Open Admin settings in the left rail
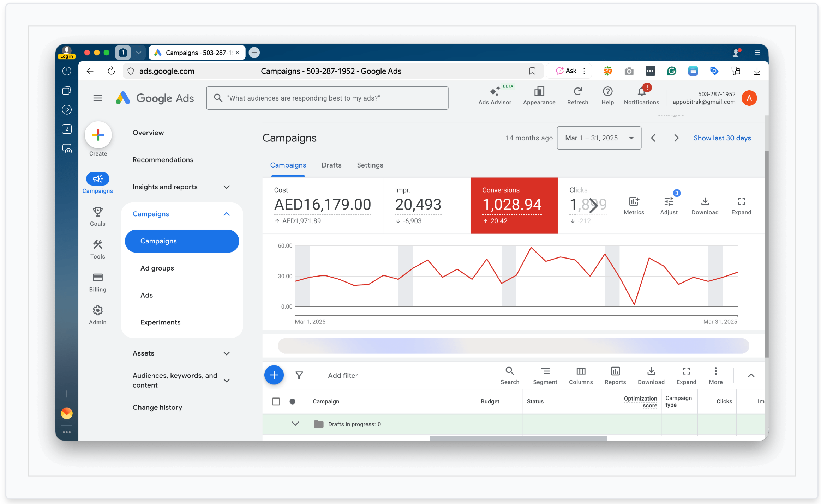Viewport: 821px width, 504px height. click(x=98, y=315)
